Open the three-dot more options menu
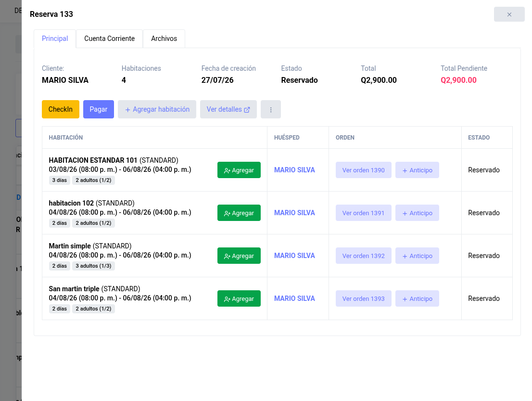This screenshot has height=401, width=532. point(270,109)
